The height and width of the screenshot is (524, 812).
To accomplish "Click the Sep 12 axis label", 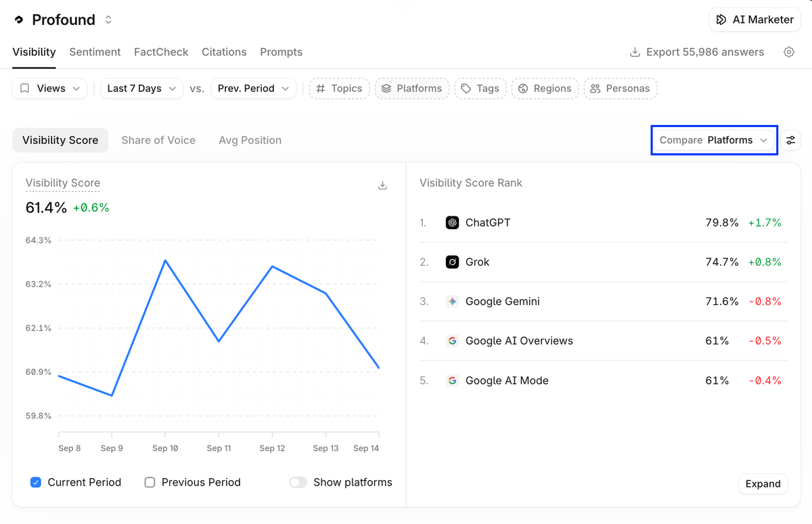I will click(x=272, y=448).
